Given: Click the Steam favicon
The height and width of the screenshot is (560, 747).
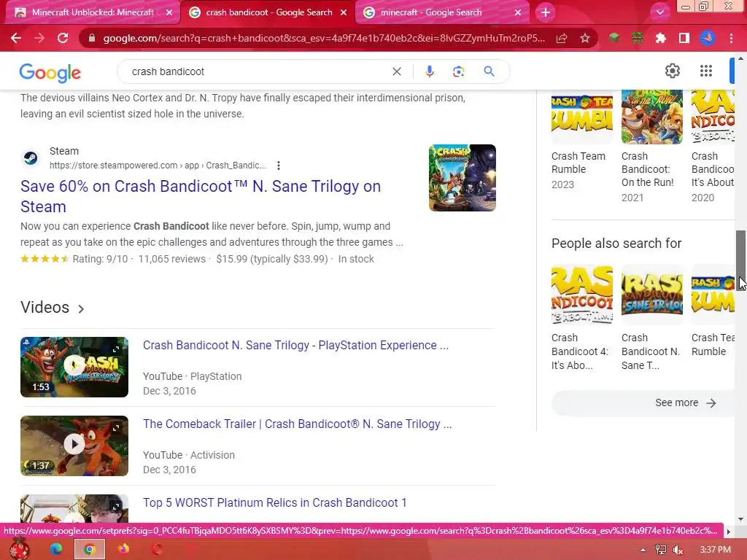Looking at the screenshot, I should 31,157.
